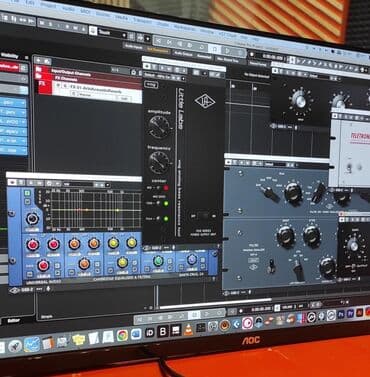Adjust the purple band knob on Cambridge EQ
The width and height of the screenshot is (370, 377).
(192, 259)
